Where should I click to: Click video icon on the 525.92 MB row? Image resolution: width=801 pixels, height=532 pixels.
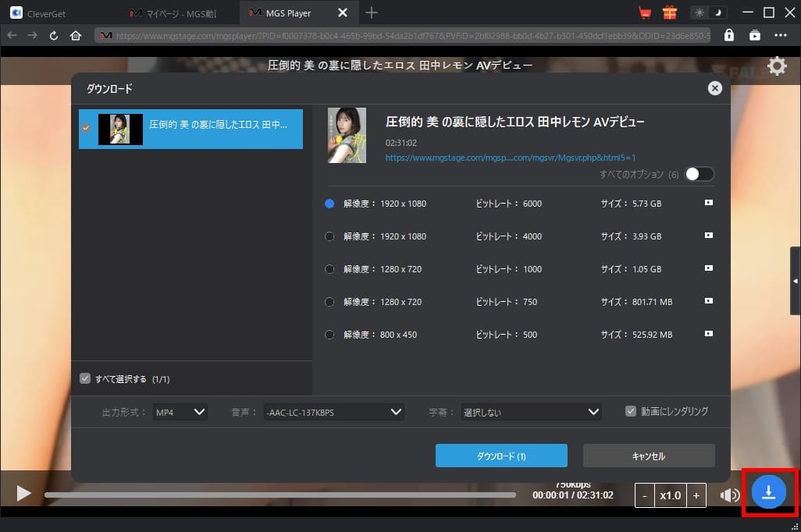click(x=709, y=333)
